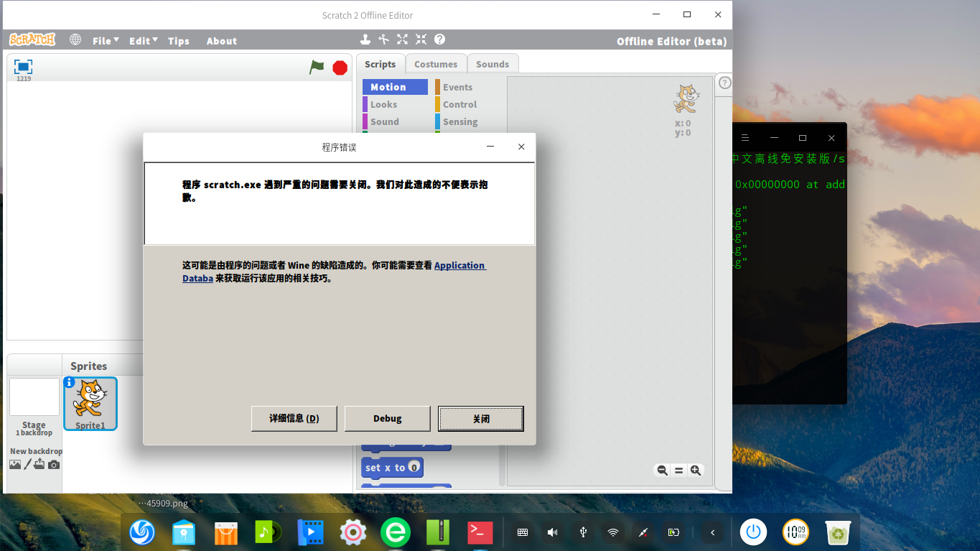Image resolution: width=980 pixels, height=551 pixels.
Task: Open the power shutdown button in the dock
Action: point(753,532)
